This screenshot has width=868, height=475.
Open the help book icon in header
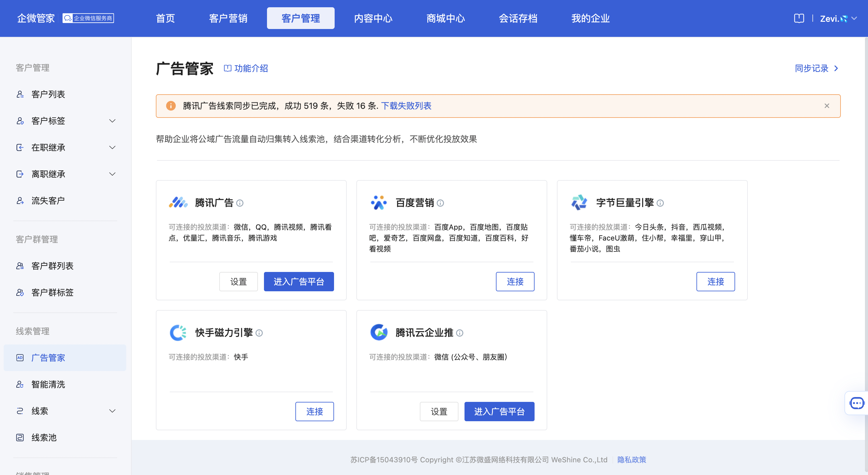coord(799,18)
